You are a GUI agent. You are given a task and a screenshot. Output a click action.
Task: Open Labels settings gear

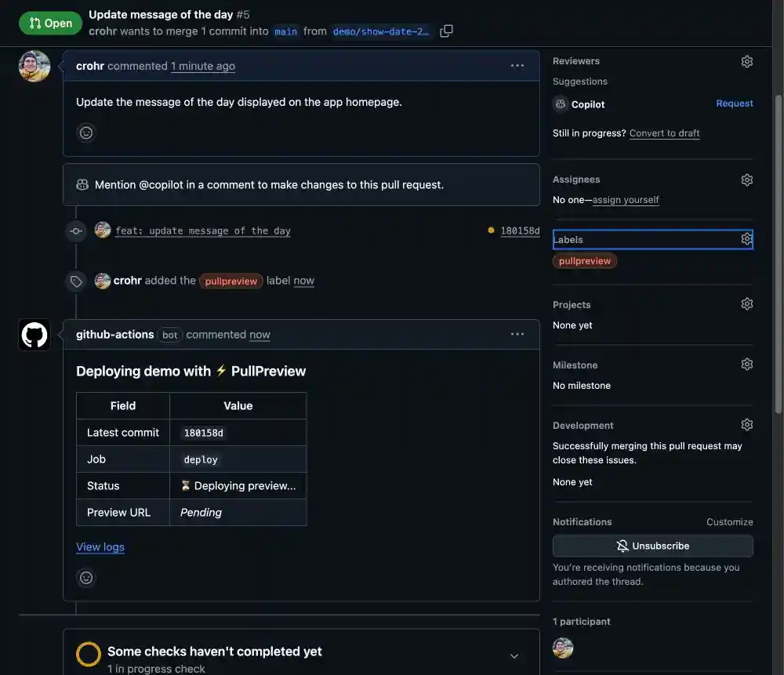point(746,239)
